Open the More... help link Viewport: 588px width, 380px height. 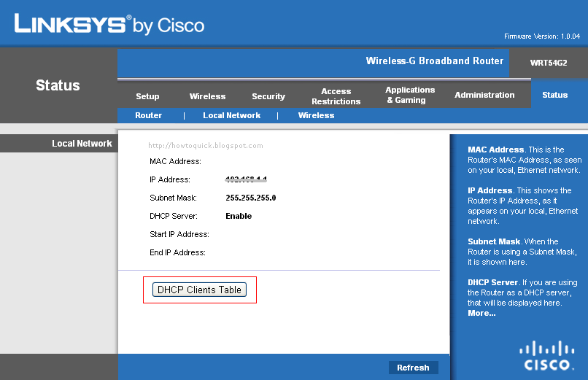pos(481,314)
